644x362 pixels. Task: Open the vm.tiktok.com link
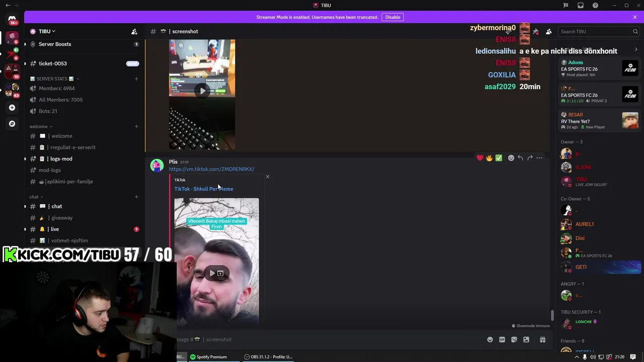(211, 169)
